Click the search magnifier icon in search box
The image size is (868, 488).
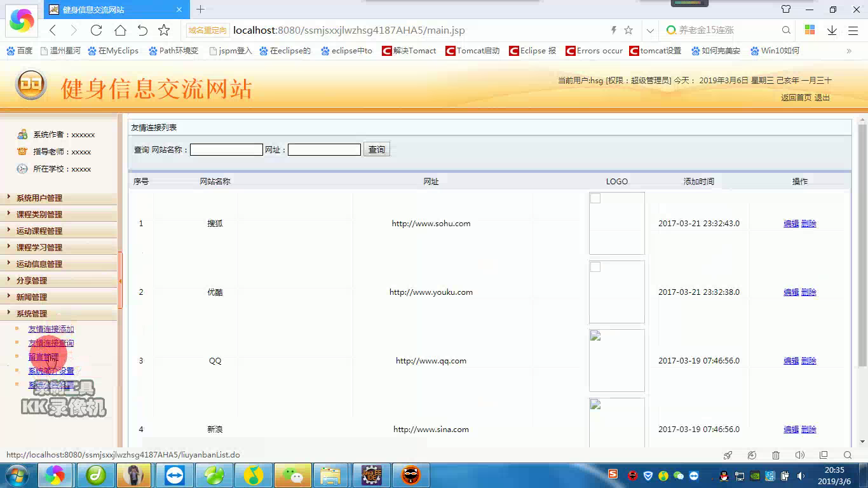click(x=786, y=30)
